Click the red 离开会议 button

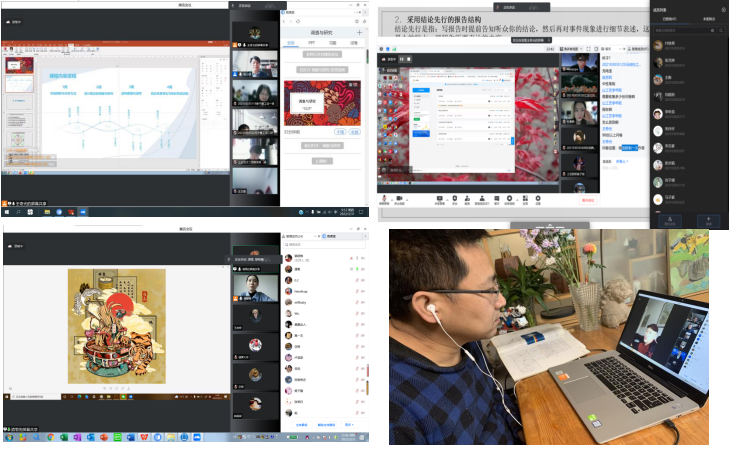(588, 199)
